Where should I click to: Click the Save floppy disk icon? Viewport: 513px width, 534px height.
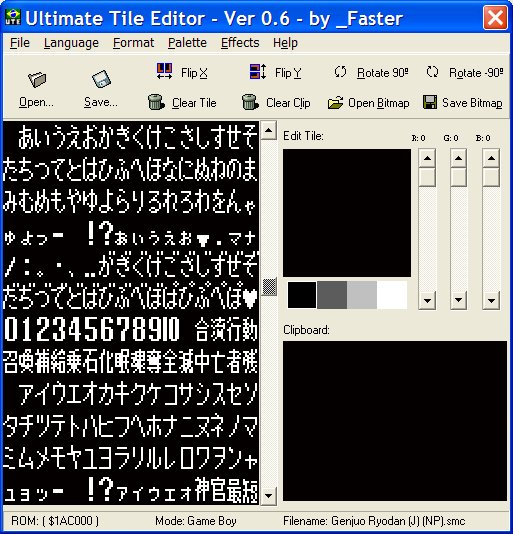pos(101,79)
